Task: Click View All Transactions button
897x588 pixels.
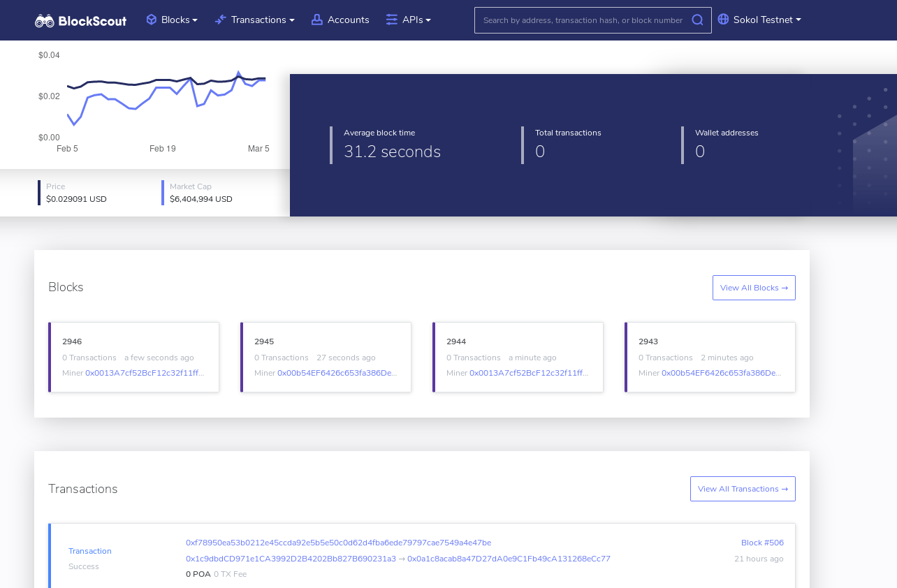Action: [x=743, y=489]
